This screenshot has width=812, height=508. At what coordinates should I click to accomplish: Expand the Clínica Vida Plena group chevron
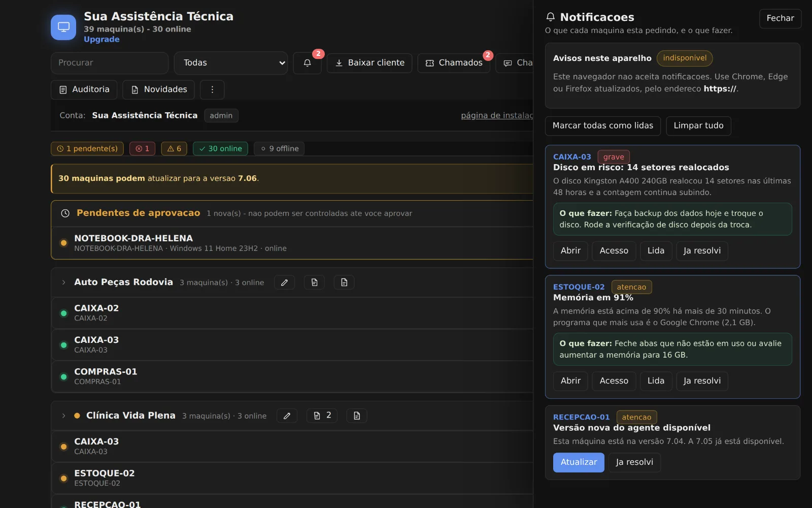tap(63, 416)
